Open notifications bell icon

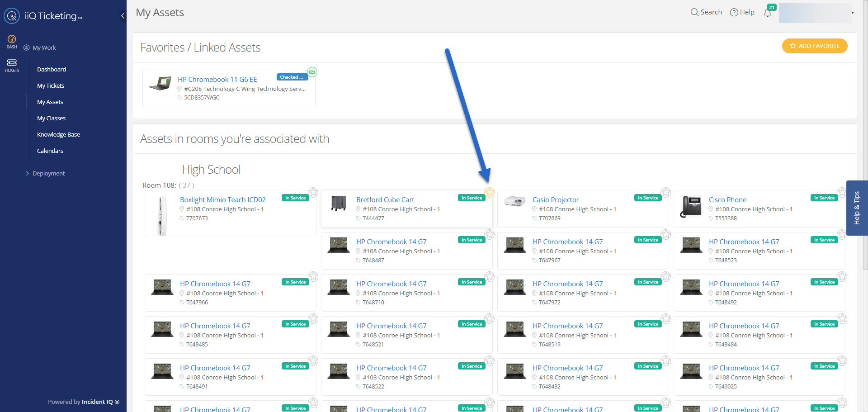pyautogui.click(x=768, y=13)
